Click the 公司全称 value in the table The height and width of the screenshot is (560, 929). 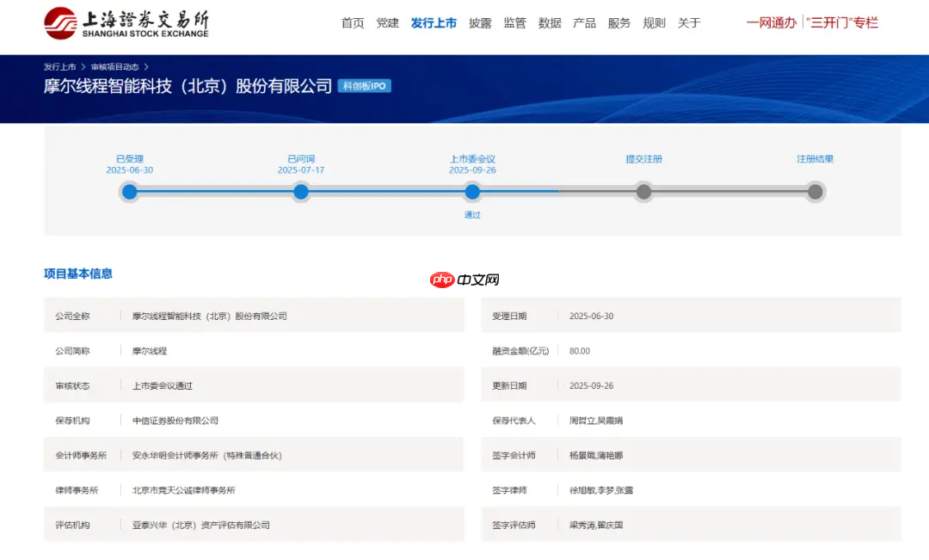coord(210,317)
